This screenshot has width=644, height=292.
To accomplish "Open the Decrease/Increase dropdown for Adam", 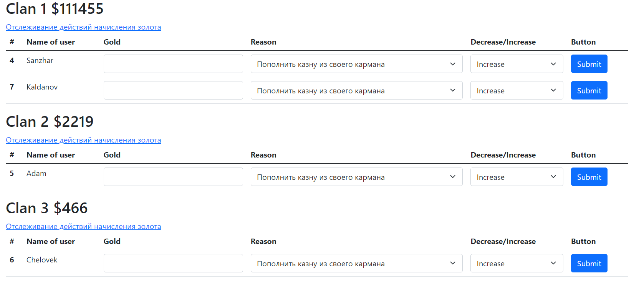I will [x=517, y=177].
